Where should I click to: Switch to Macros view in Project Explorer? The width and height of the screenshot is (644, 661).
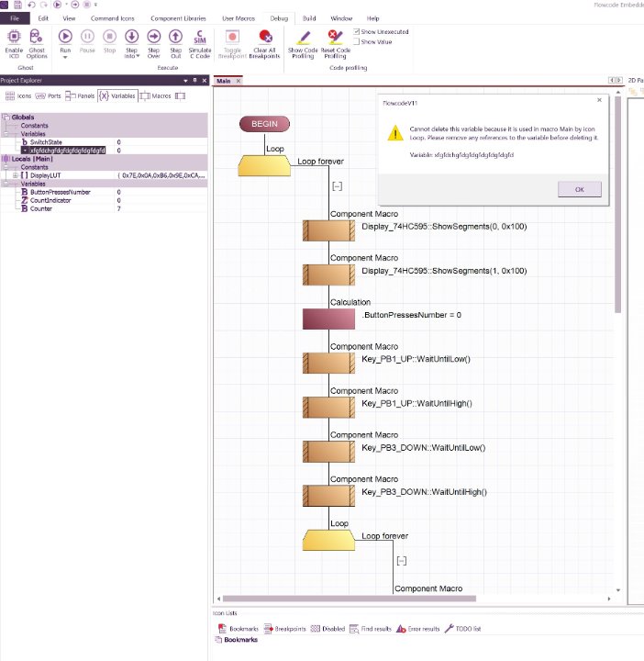tap(155, 96)
